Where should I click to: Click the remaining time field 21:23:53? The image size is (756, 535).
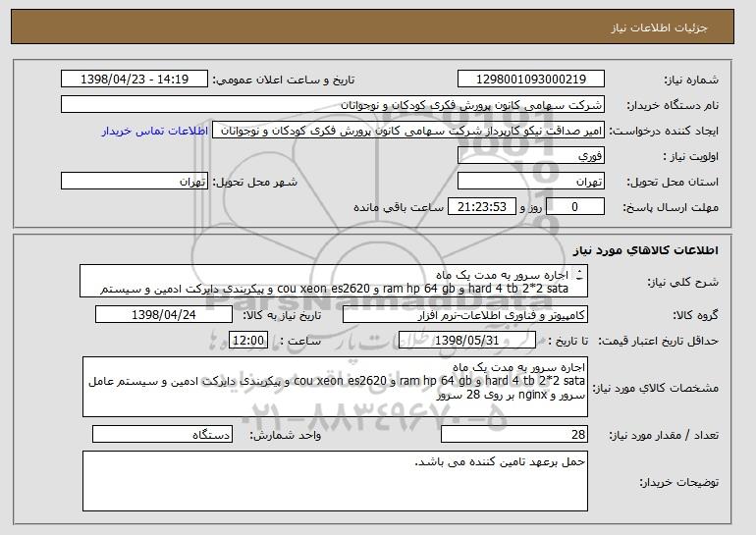click(482, 207)
